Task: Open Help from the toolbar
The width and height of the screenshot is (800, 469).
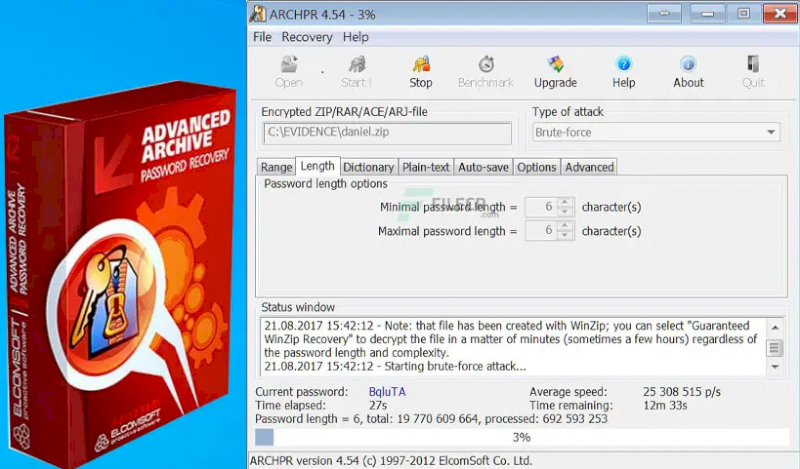Action: [x=623, y=72]
